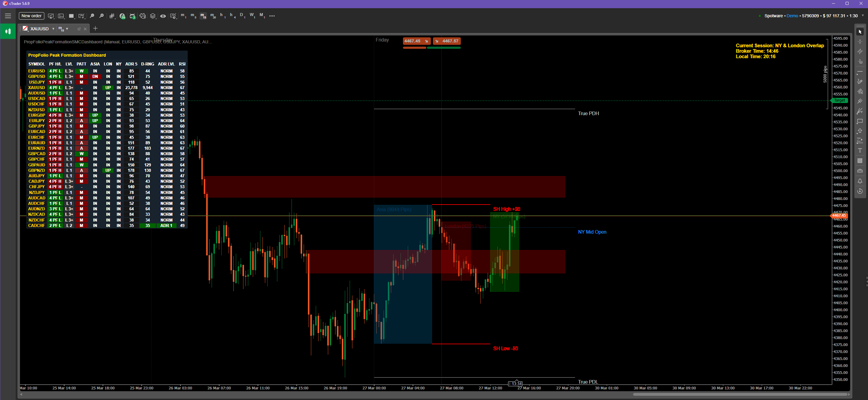Image resolution: width=868 pixels, height=400 pixels.
Task: Toggle the eye visibility icon in toolbar
Action: click(x=163, y=16)
